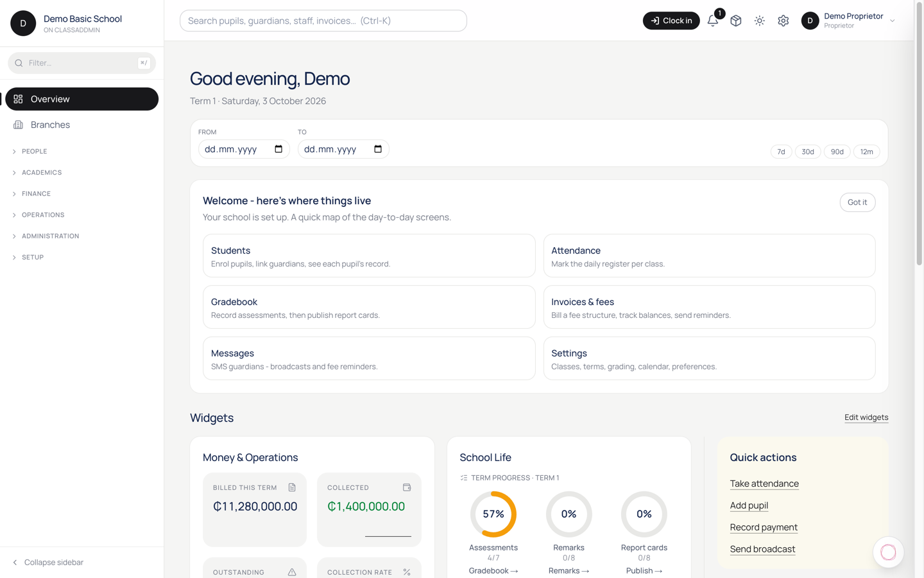The image size is (924, 578).
Task: Focus the global search field
Action: [323, 21]
